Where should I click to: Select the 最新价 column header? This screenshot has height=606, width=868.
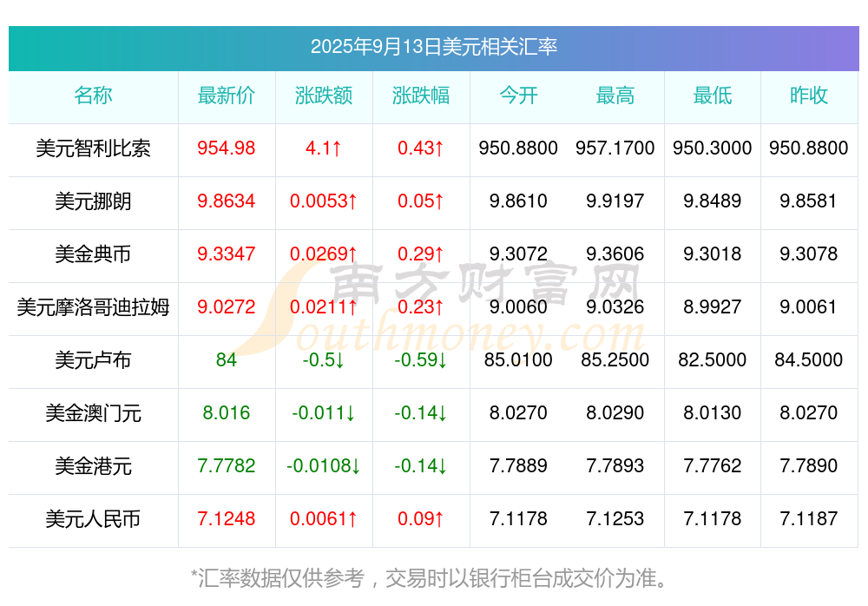point(227,96)
